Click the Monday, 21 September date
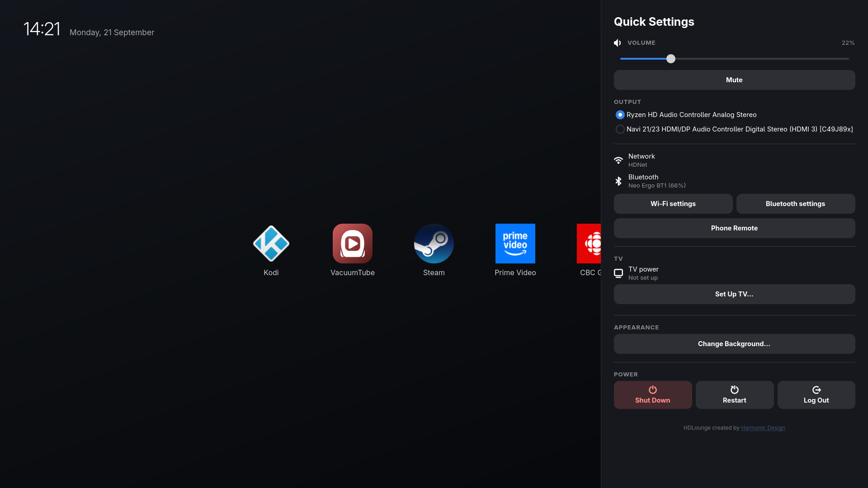 [112, 33]
